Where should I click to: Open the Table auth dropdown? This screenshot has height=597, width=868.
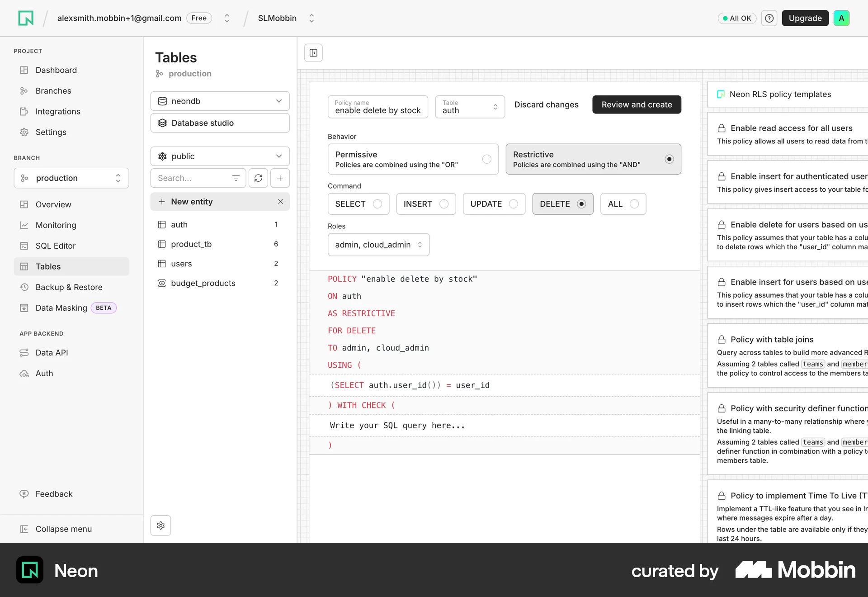[x=470, y=107]
